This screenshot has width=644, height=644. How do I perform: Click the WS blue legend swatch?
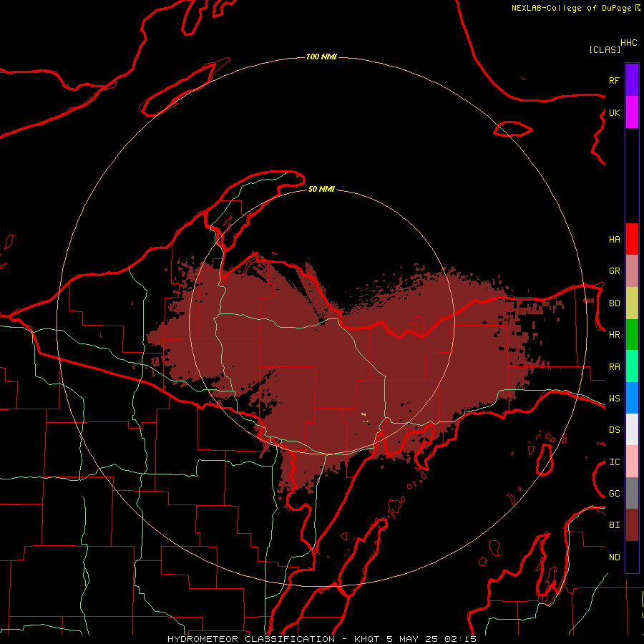[x=632, y=398]
